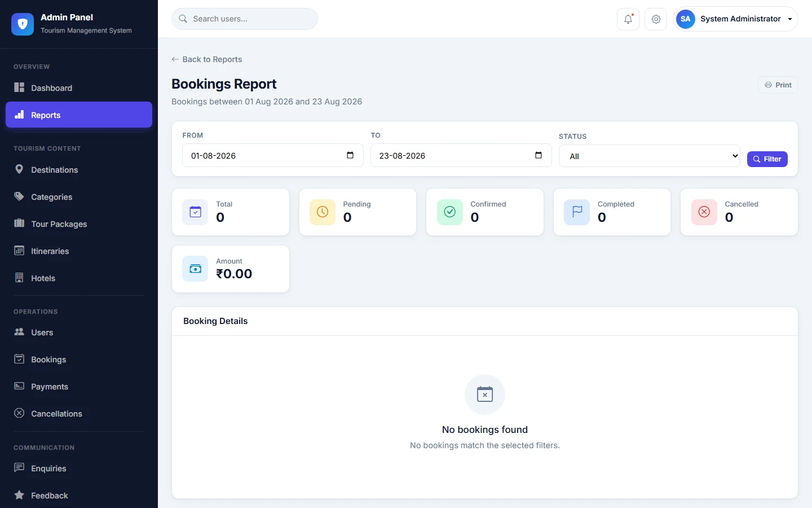
Task: Click the SA user avatar
Action: click(686, 19)
